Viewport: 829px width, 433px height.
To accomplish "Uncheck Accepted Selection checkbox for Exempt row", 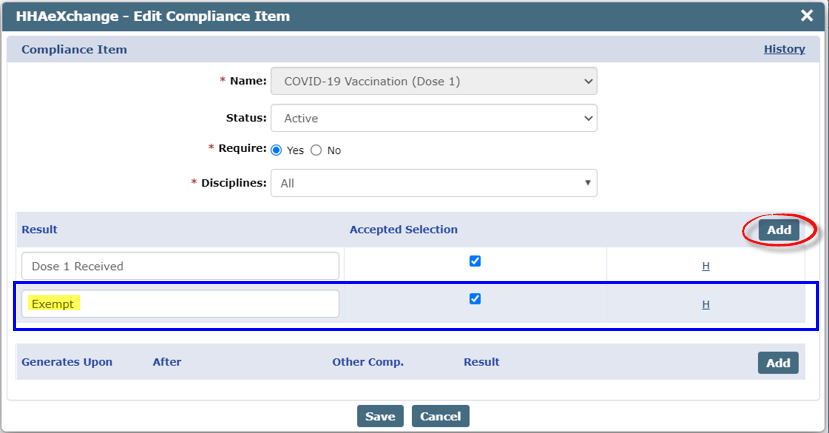I will [x=475, y=298].
